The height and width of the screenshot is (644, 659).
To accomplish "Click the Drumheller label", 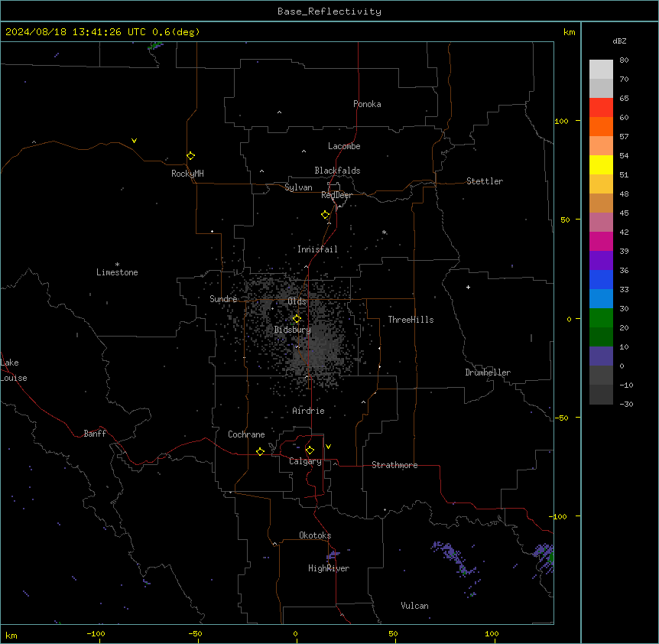I will point(488,372).
